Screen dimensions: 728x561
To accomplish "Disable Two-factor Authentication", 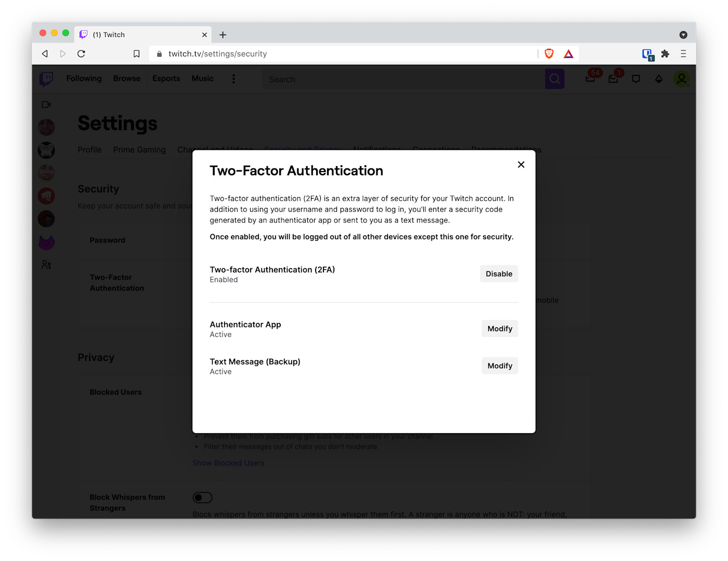I will coord(498,273).
